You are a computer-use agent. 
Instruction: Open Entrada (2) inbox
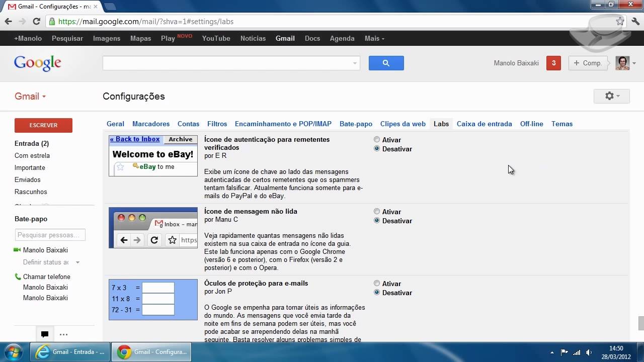(x=32, y=143)
